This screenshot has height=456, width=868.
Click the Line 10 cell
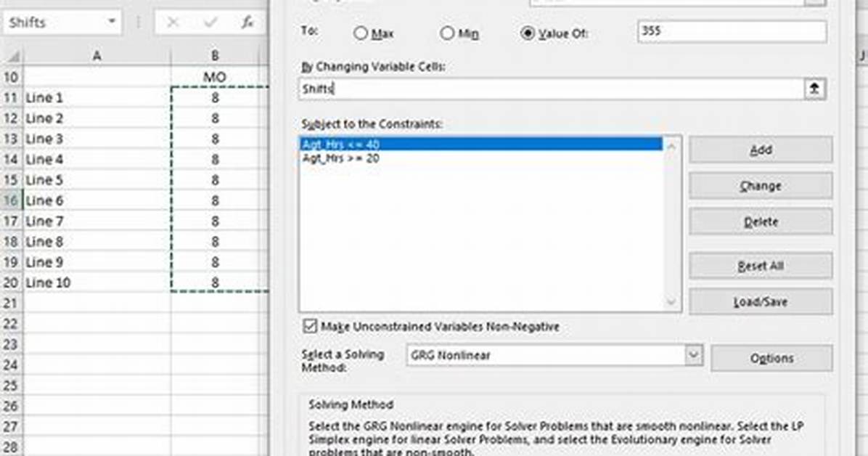click(97, 282)
